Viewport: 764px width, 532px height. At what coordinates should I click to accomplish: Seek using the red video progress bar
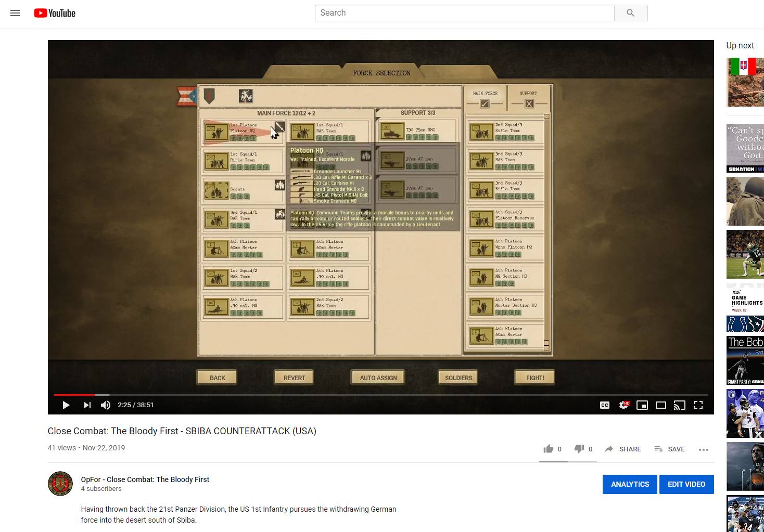380,395
